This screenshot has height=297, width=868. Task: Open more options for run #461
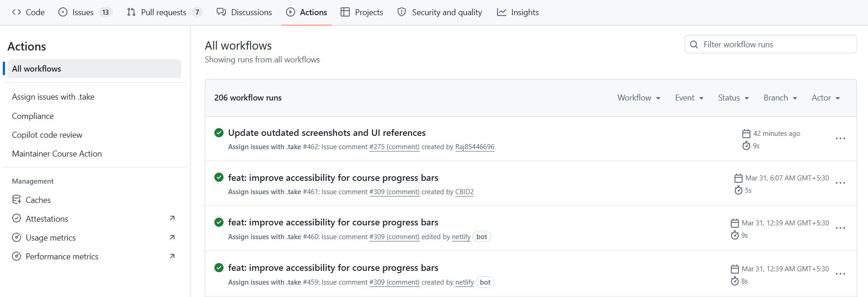(840, 183)
